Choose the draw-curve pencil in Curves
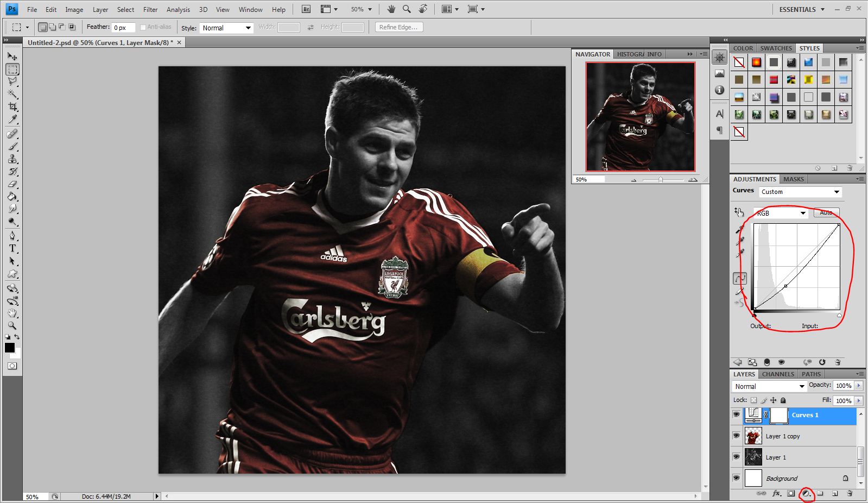Image resolution: width=868 pixels, height=503 pixels. tap(740, 292)
